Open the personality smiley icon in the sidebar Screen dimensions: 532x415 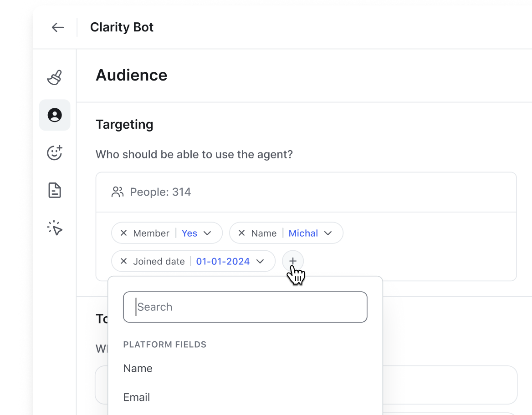click(54, 153)
